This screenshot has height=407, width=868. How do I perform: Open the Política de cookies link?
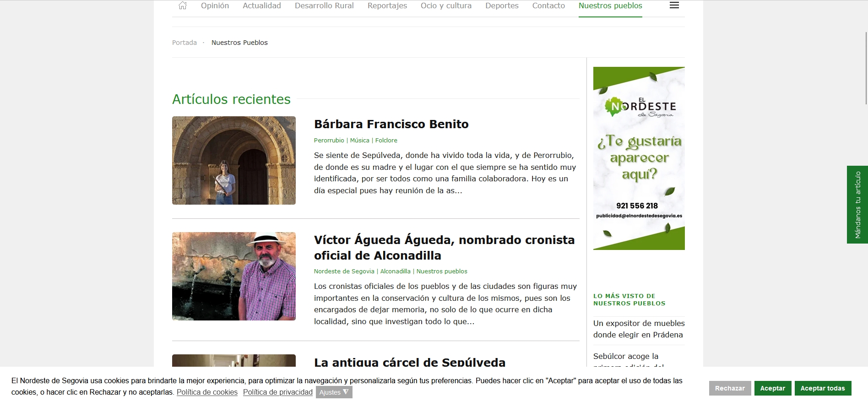(x=207, y=392)
